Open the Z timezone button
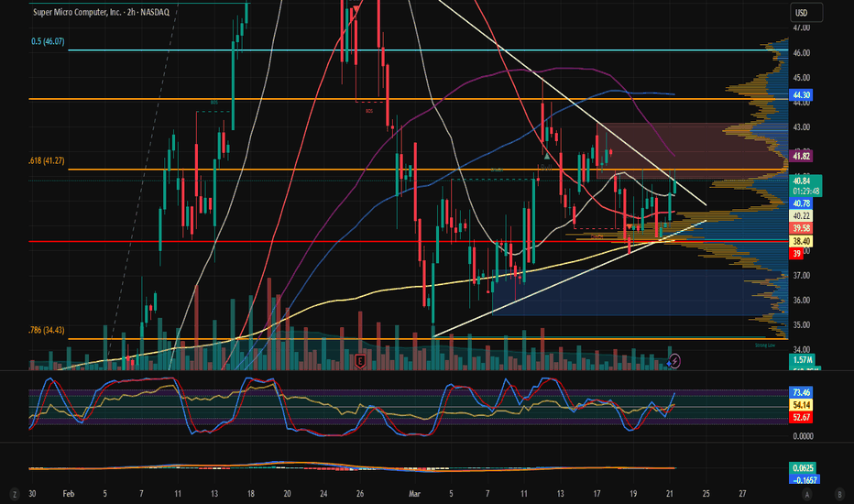This screenshot has width=854, height=504. tap(14, 494)
